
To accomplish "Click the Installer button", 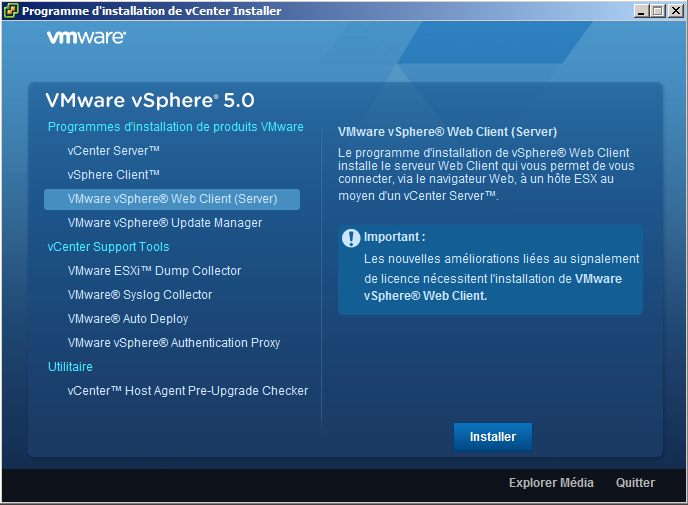I will click(493, 437).
